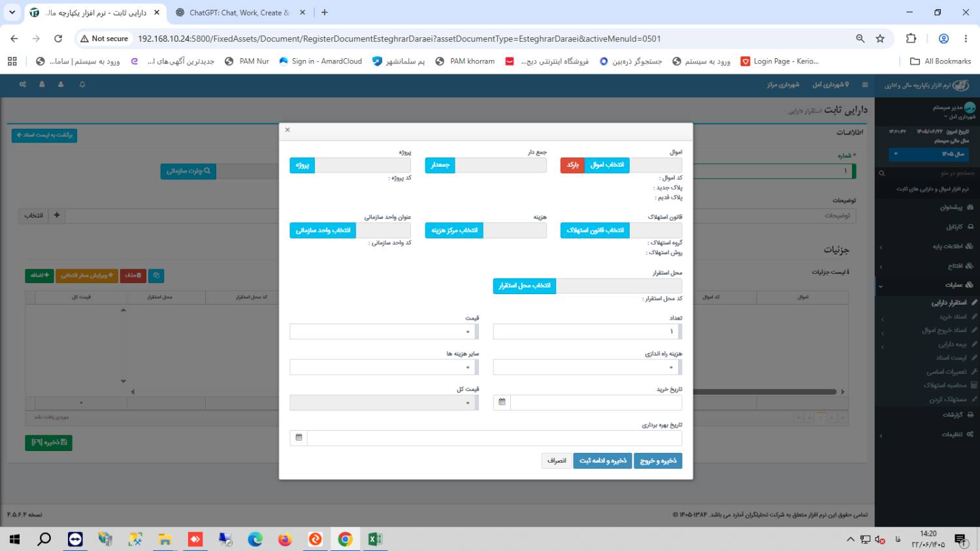Click the red بارکد barcode button
Screen dimensions: 980x551
point(572,165)
